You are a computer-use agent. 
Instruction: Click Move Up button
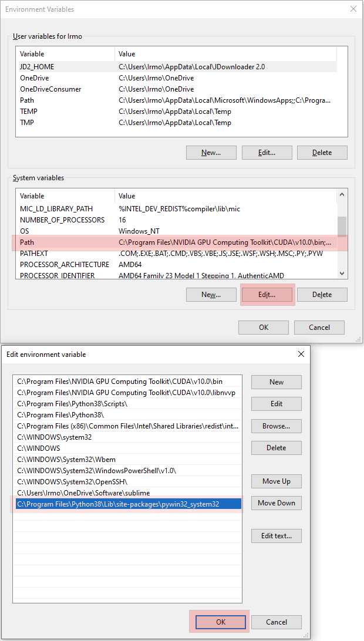(277, 481)
